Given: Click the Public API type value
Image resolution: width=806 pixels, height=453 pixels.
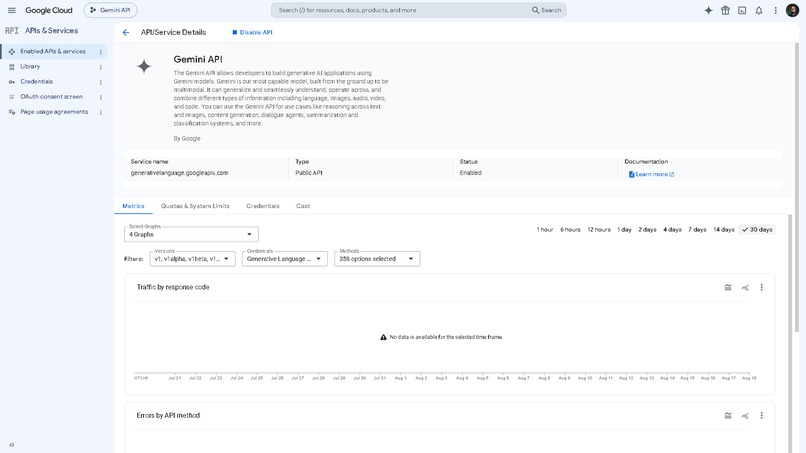Looking at the screenshot, I should point(308,173).
